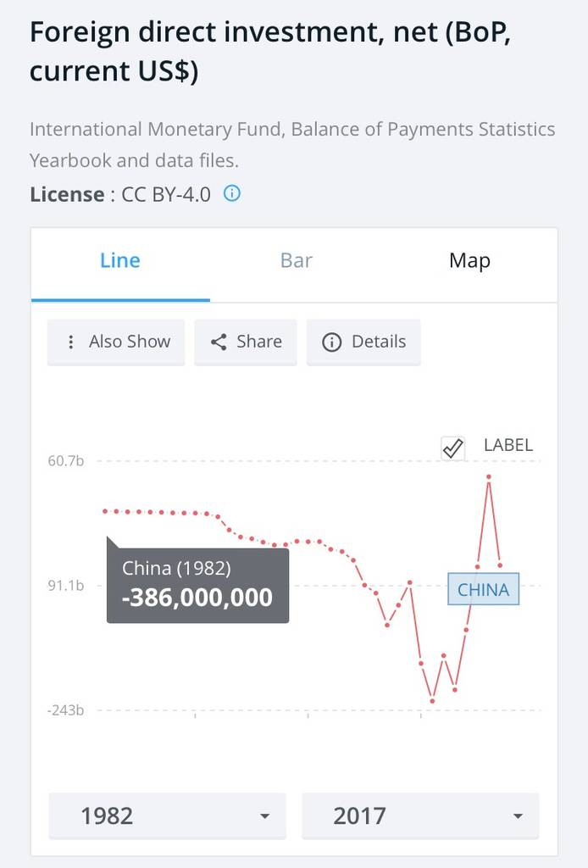The width and height of the screenshot is (588, 868).
Task: Click the license info icon
Action: pyautogui.click(x=231, y=193)
